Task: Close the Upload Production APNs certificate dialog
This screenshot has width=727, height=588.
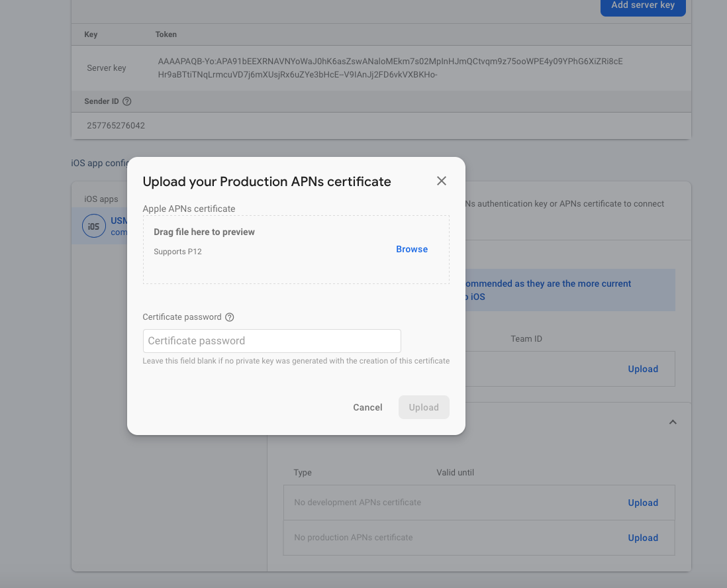Action: 442,181
